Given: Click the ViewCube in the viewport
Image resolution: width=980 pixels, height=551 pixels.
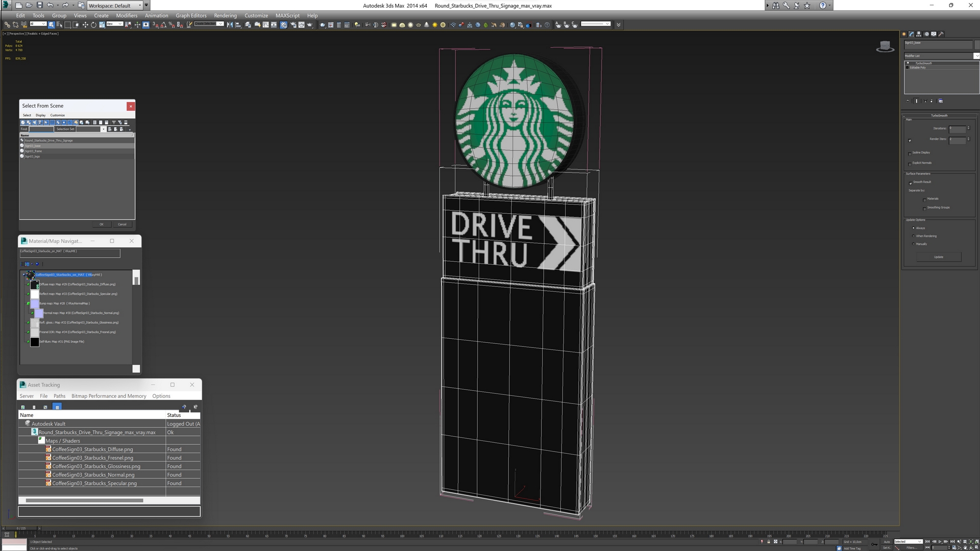Looking at the screenshot, I should click(885, 46).
